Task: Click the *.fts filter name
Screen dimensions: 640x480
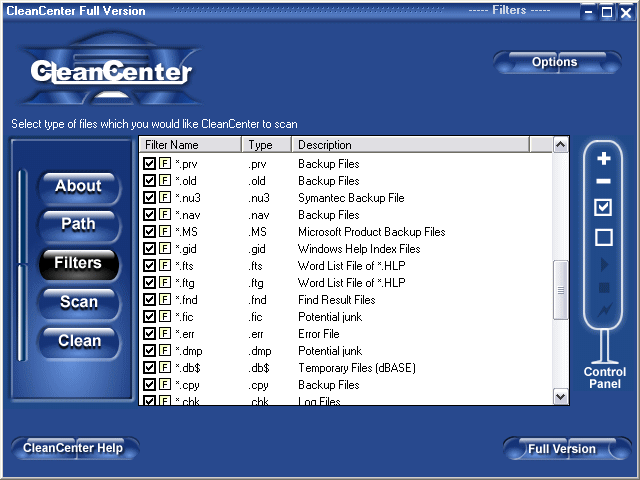Action: [x=184, y=266]
